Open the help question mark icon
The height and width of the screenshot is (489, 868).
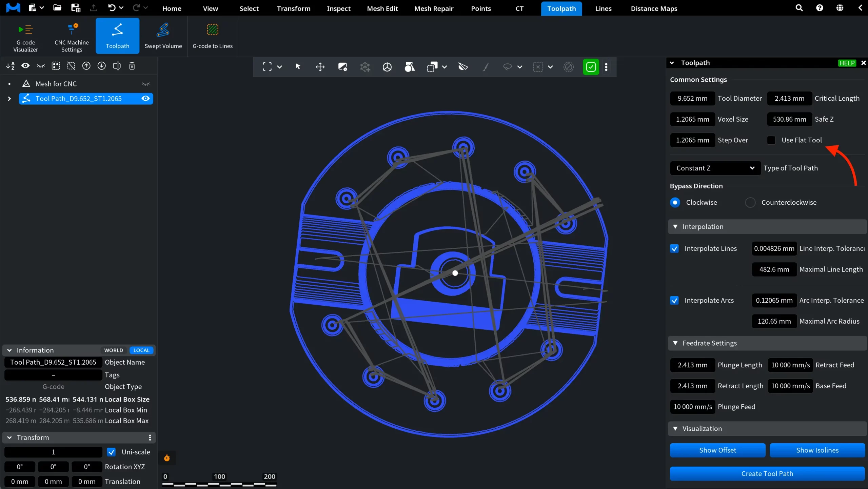point(820,8)
